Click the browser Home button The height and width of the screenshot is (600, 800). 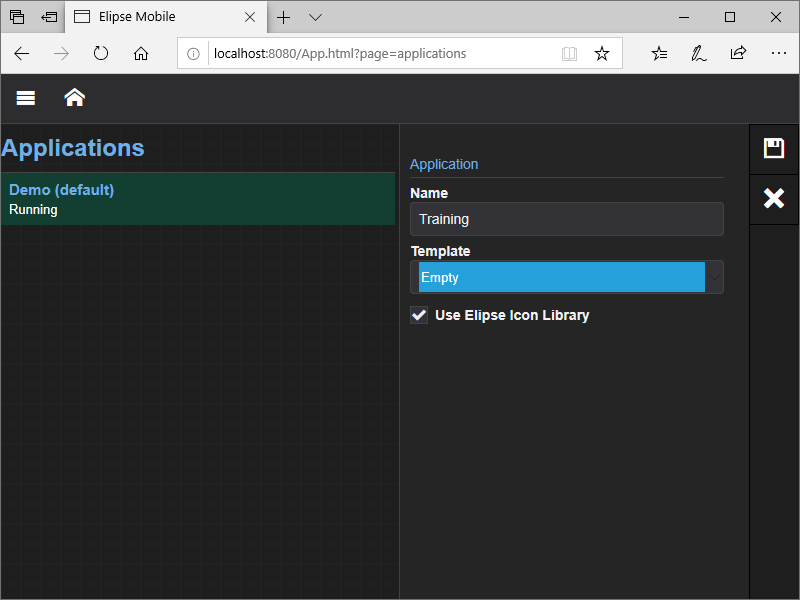141,53
